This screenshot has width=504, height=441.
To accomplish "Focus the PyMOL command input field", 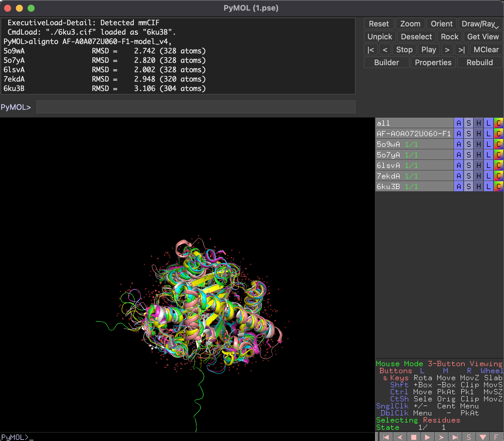I will 196,107.
